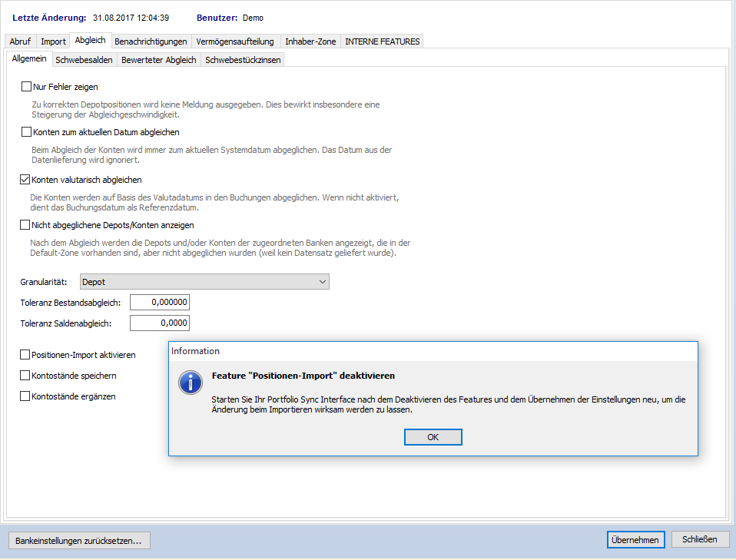Switch to the Schwebesalden sub-tab

tap(84, 60)
